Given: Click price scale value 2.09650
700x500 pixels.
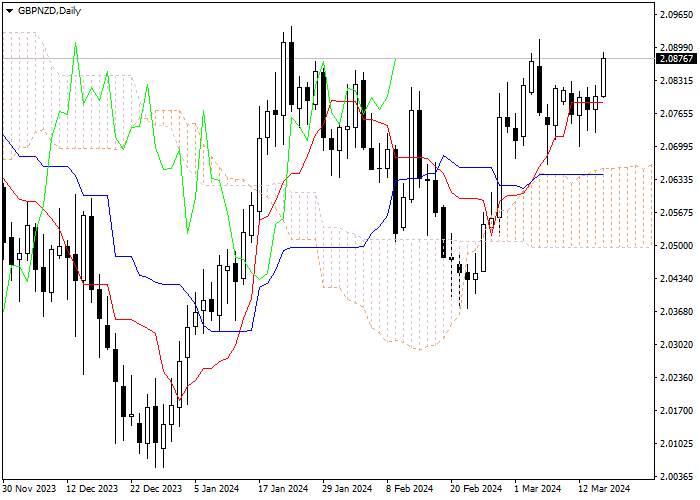Looking at the screenshot, I should [676, 15].
